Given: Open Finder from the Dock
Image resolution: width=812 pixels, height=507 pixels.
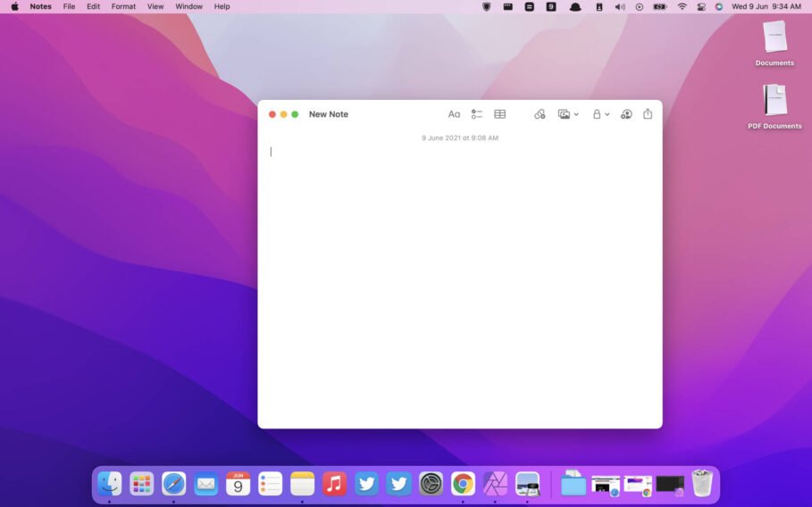Looking at the screenshot, I should (109, 484).
